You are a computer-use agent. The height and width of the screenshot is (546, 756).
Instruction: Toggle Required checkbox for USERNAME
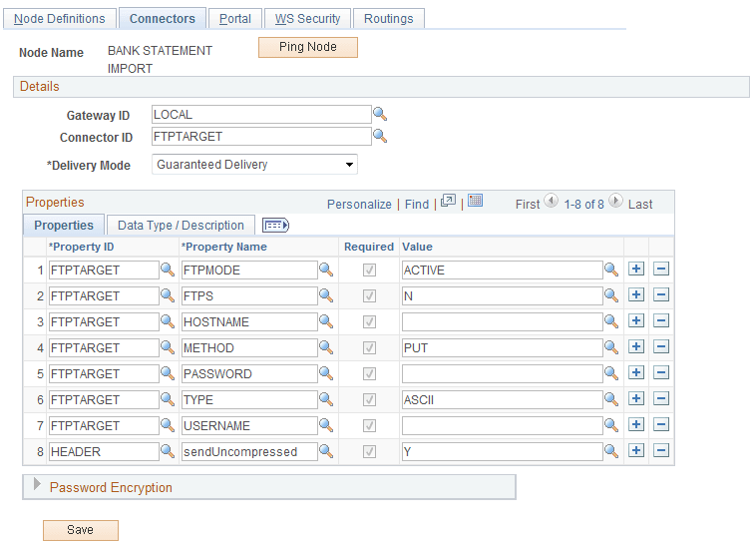pos(369,426)
